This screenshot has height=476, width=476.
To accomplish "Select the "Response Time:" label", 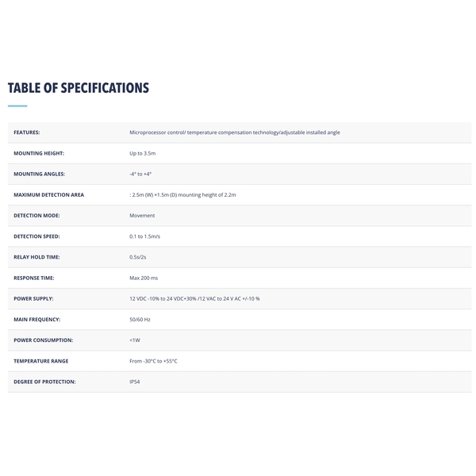I will 35,278.
